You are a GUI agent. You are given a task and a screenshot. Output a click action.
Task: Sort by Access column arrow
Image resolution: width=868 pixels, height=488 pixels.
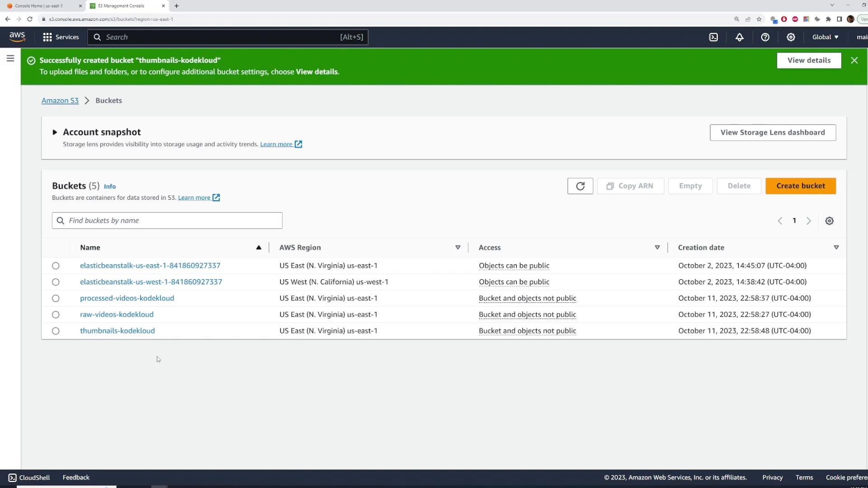pos(657,247)
